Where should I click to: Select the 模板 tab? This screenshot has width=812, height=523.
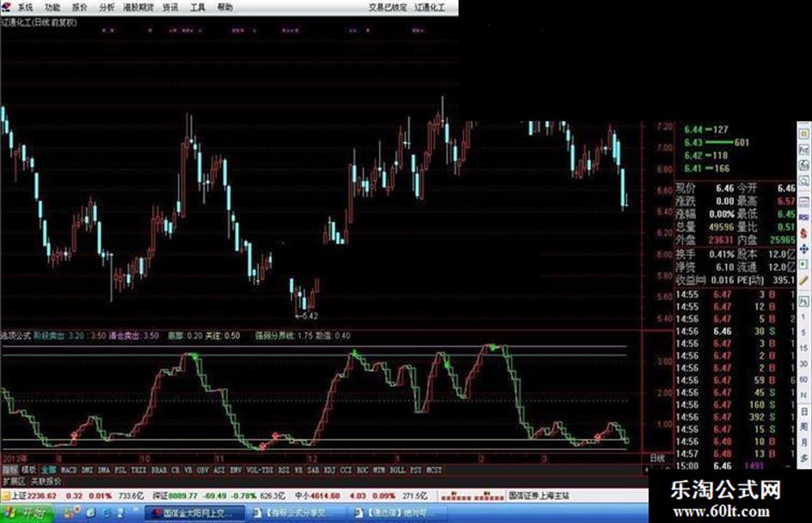28,470
